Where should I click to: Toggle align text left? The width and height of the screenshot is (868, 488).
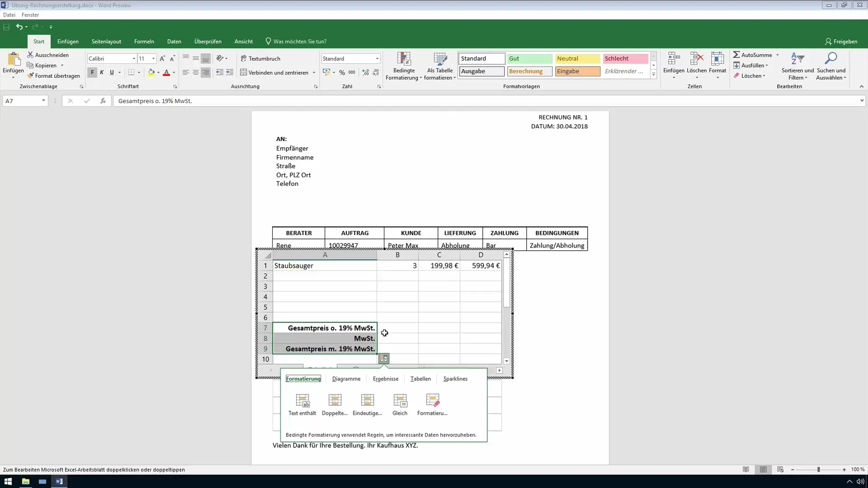[186, 72]
